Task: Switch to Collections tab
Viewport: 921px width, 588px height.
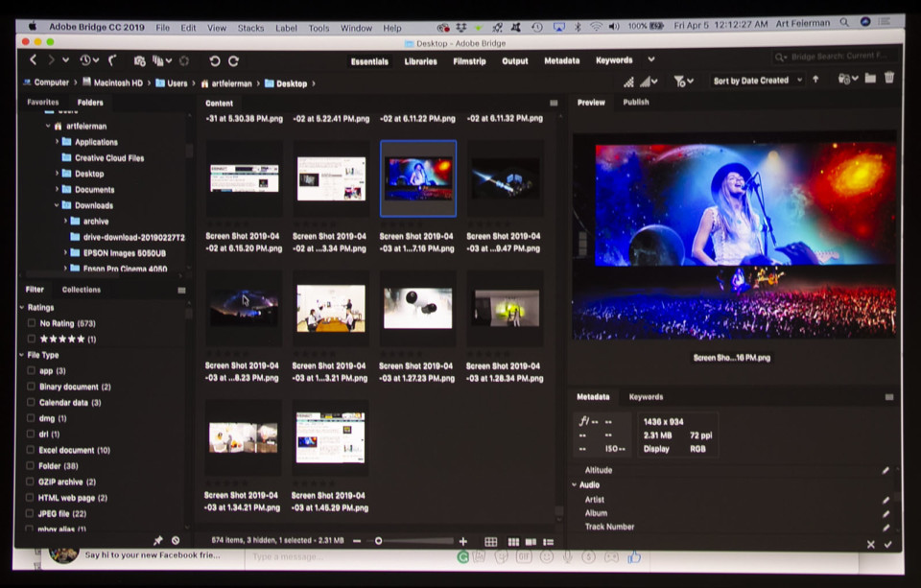Action: 81,290
